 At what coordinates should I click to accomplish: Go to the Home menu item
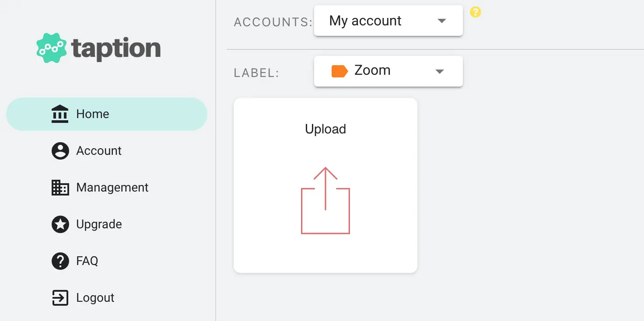[x=106, y=114]
